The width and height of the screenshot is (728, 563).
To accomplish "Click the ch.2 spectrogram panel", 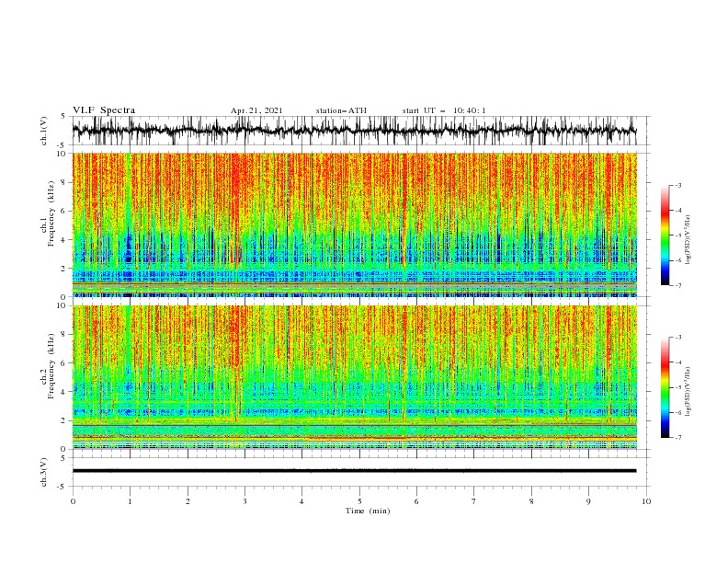I will tap(355, 377).
